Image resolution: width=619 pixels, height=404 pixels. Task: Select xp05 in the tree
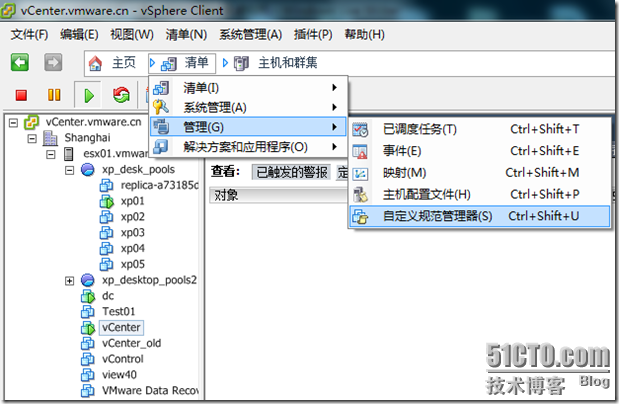point(133,265)
